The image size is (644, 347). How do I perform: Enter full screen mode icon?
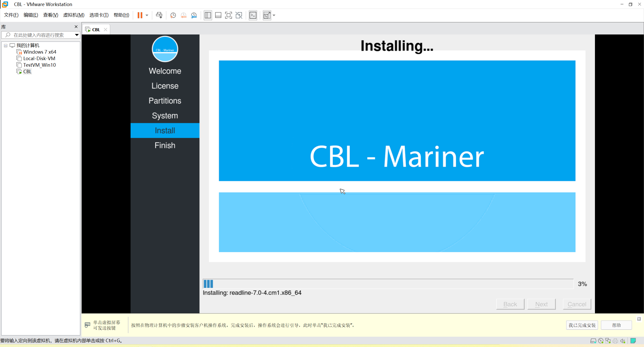228,15
